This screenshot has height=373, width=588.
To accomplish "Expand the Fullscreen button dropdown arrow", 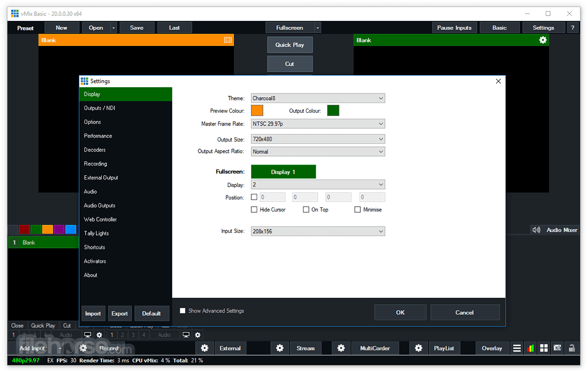I will click(318, 28).
